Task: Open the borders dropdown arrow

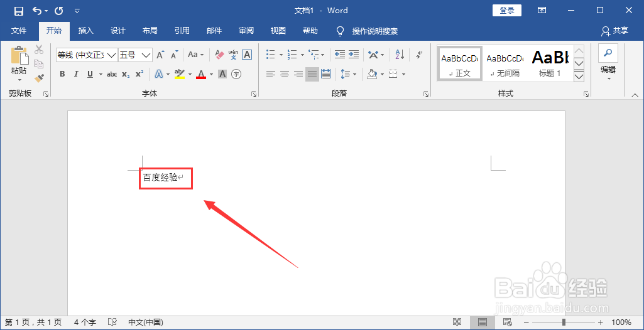Action: point(404,75)
